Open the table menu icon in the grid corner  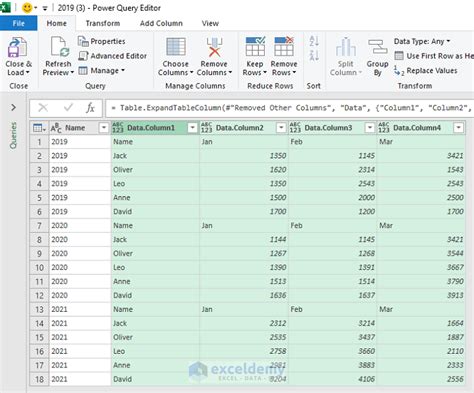point(39,128)
